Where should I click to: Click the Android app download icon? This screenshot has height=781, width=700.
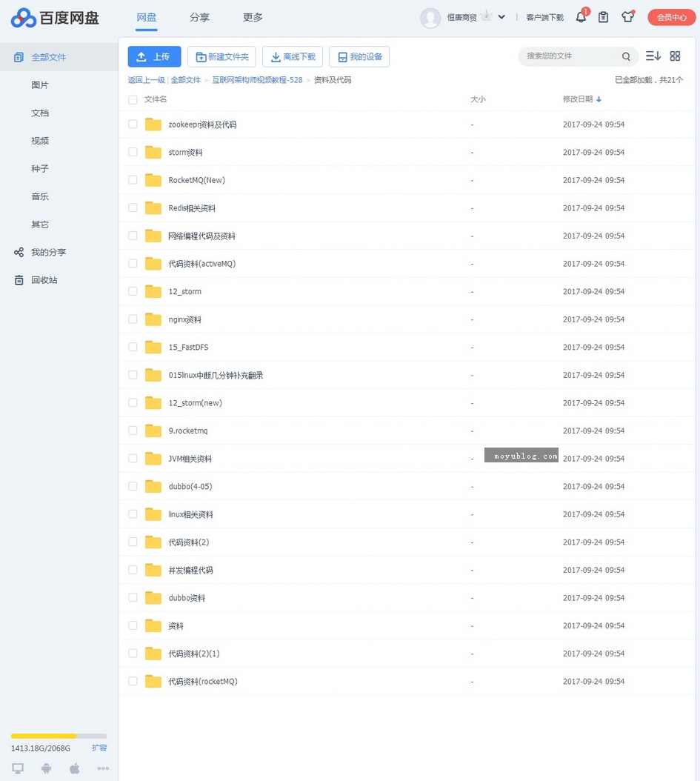pos(46,768)
